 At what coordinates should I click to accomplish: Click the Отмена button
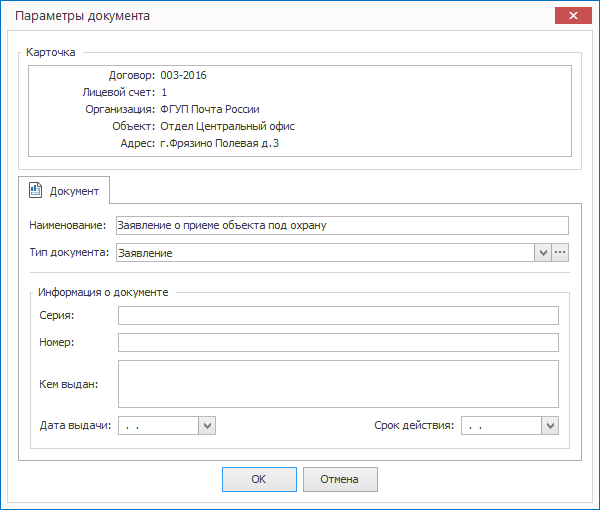pyautogui.click(x=340, y=479)
